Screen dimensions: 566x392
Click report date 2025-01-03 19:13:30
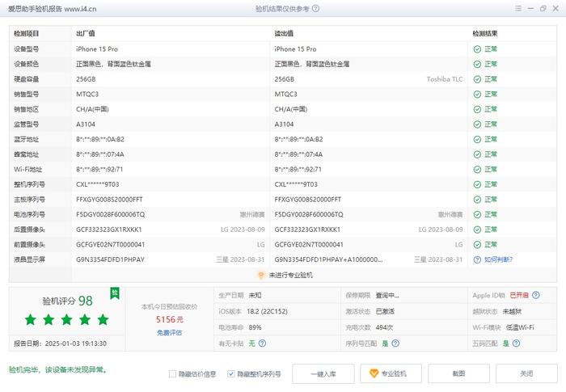(x=76, y=344)
